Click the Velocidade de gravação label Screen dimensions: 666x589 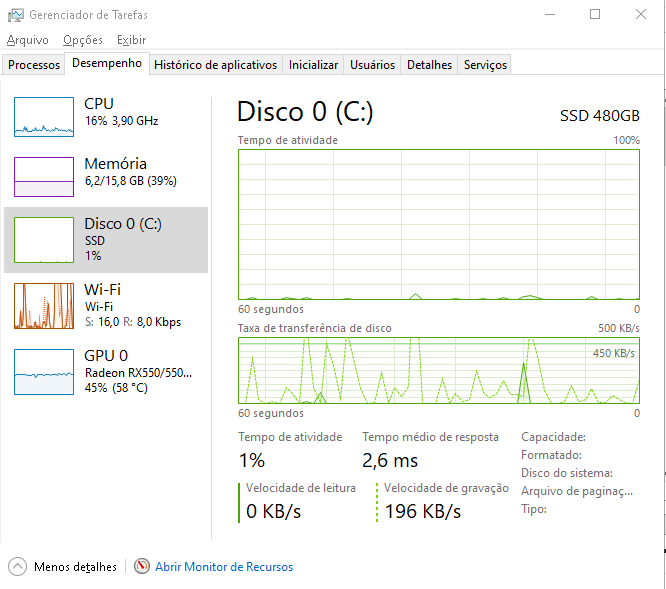(446, 488)
